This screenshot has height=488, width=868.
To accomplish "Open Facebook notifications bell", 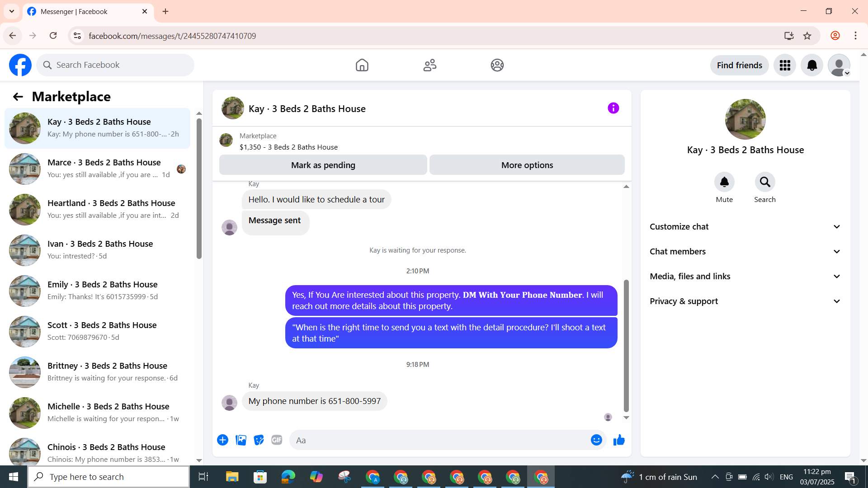I will (x=811, y=66).
